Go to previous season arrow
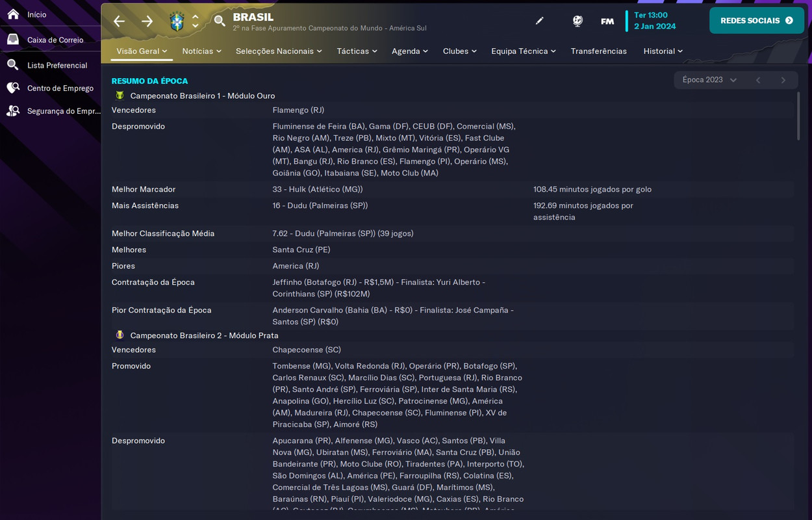Screen dimensions: 812x520 pos(758,80)
